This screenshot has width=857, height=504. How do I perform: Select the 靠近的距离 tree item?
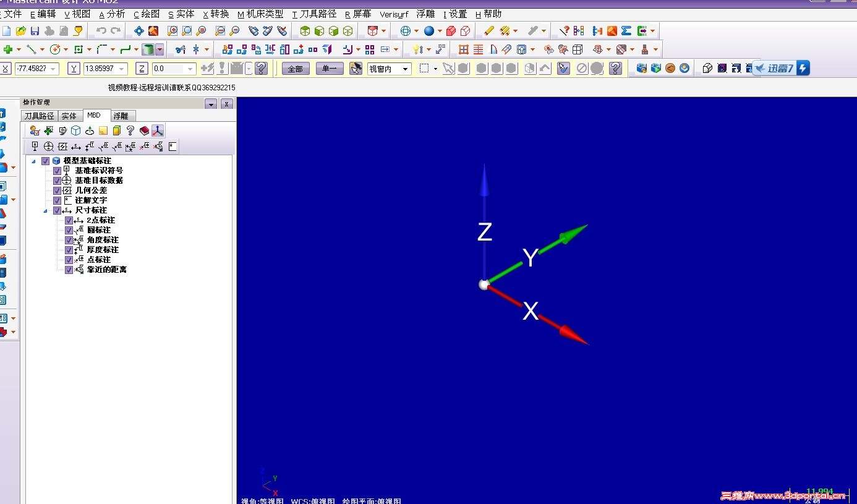[x=106, y=270]
